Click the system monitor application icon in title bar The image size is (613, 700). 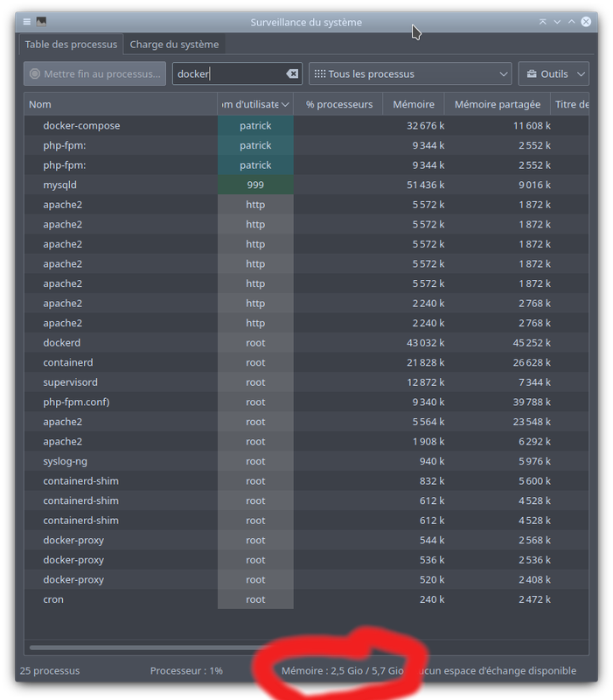coord(41,21)
